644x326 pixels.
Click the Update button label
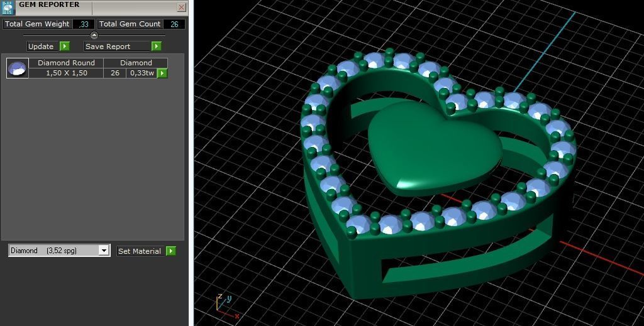(x=43, y=46)
